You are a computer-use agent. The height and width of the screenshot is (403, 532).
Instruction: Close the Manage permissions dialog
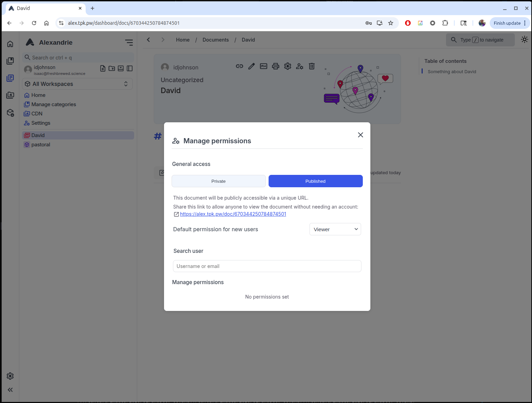point(360,135)
